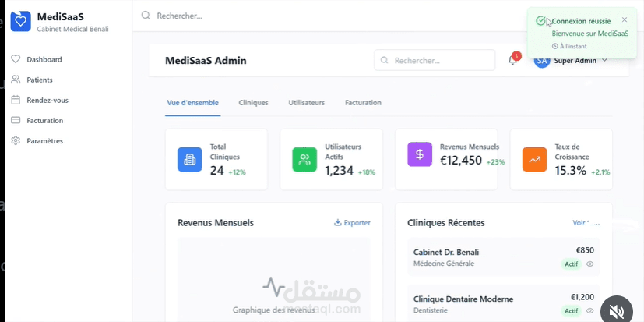Image resolution: width=644 pixels, height=322 pixels.
Task: Click the Dashboard heart icon
Action: pos(16,59)
